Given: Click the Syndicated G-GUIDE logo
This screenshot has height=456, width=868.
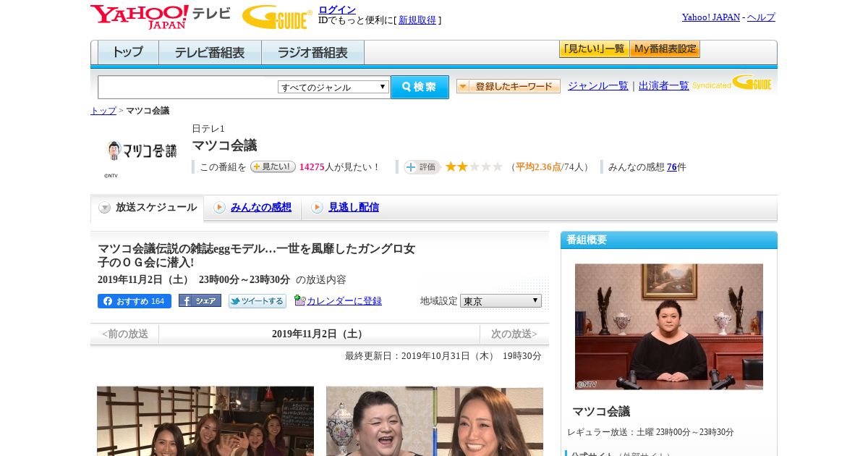Looking at the screenshot, I should pyautogui.click(x=732, y=83).
